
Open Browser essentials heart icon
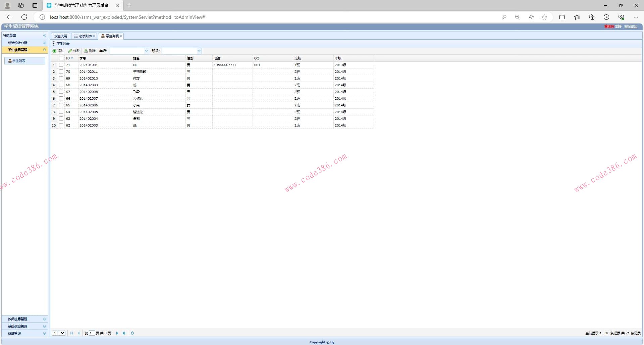(x=621, y=17)
